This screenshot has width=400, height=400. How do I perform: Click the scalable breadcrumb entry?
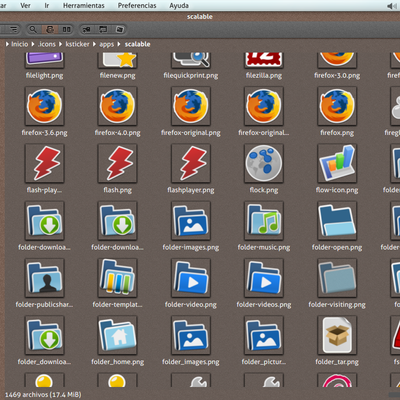[x=137, y=44]
